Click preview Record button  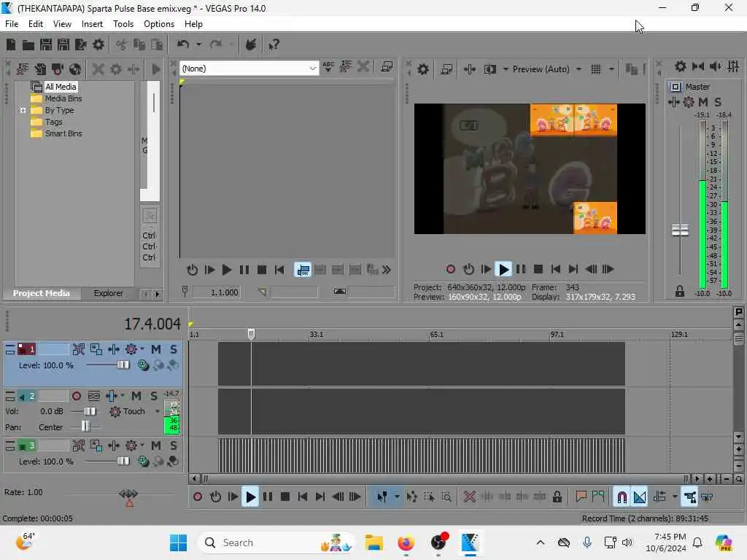click(x=451, y=270)
